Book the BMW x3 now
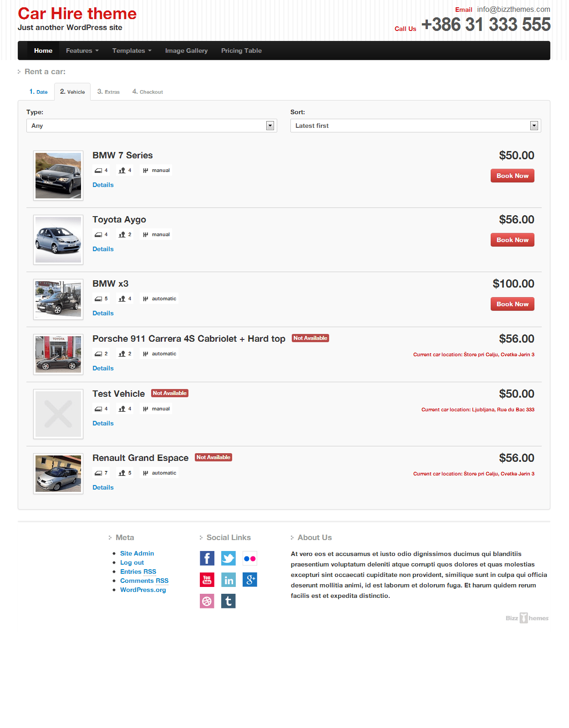 click(x=513, y=304)
